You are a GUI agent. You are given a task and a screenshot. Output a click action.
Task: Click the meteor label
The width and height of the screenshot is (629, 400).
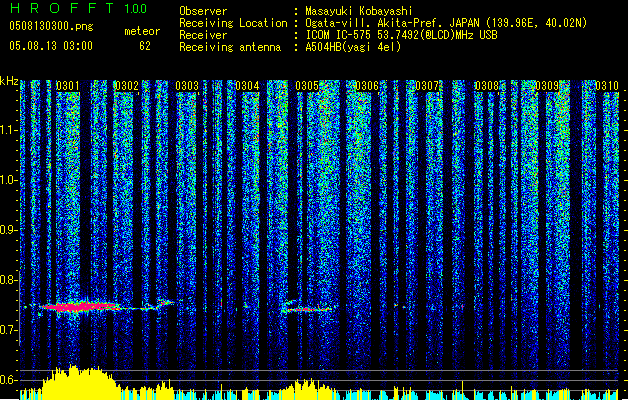142,31
